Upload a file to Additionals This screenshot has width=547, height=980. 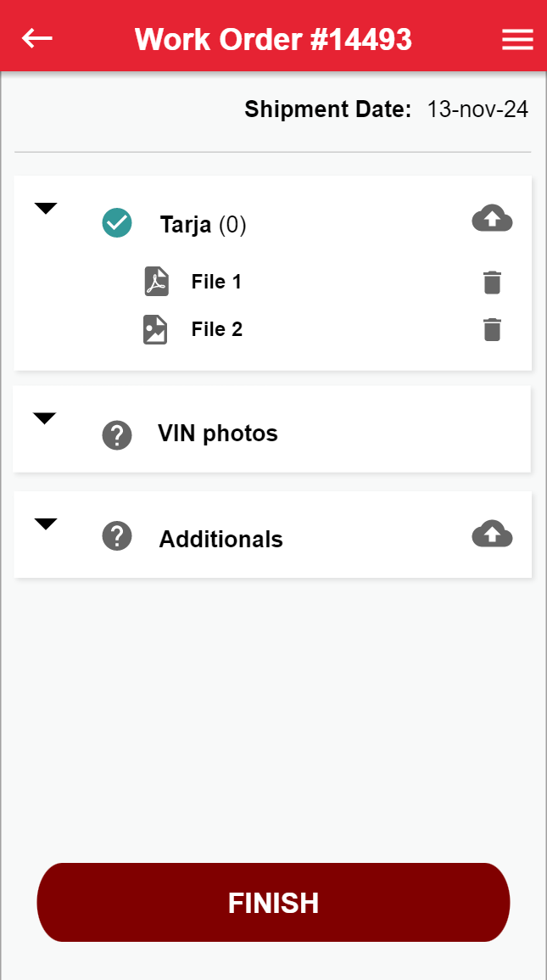pos(492,535)
